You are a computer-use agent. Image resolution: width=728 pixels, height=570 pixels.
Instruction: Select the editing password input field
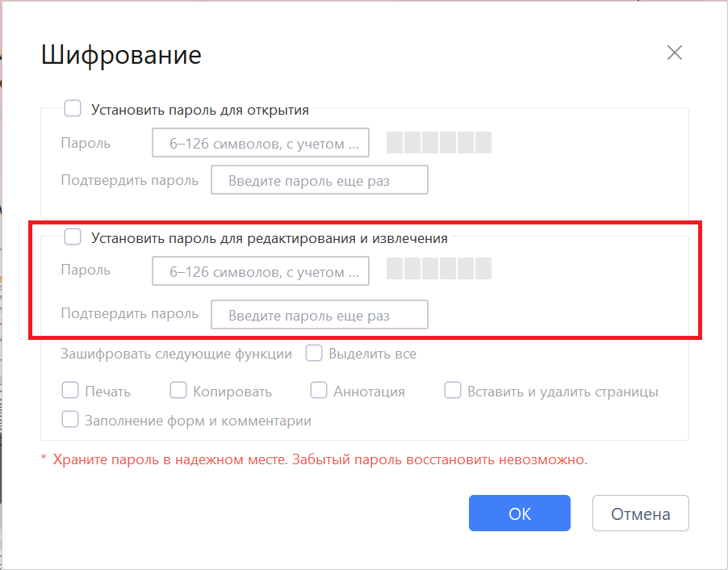(x=260, y=270)
